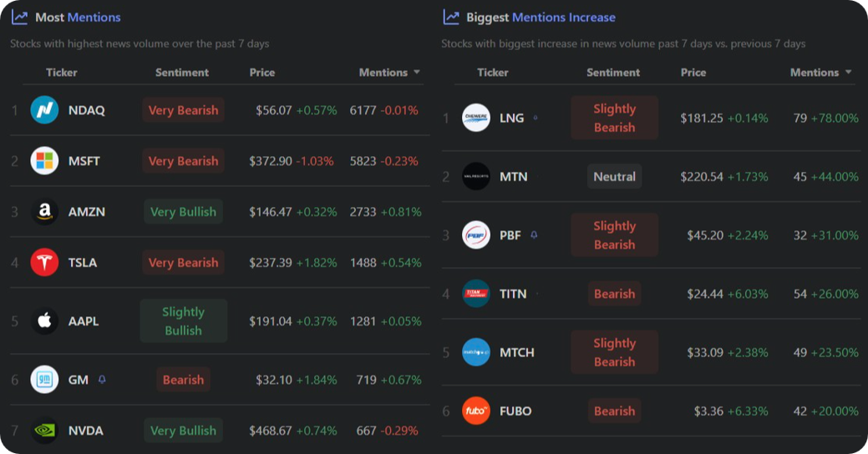Click Price column header in Most Mentions
The height and width of the screenshot is (454, 868).
[x=261, y=73]
